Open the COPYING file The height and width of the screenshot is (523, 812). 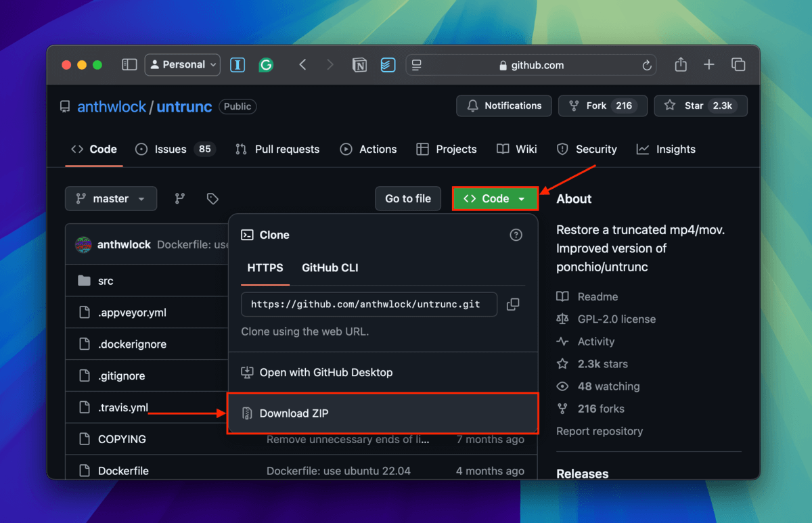[122, 439]
